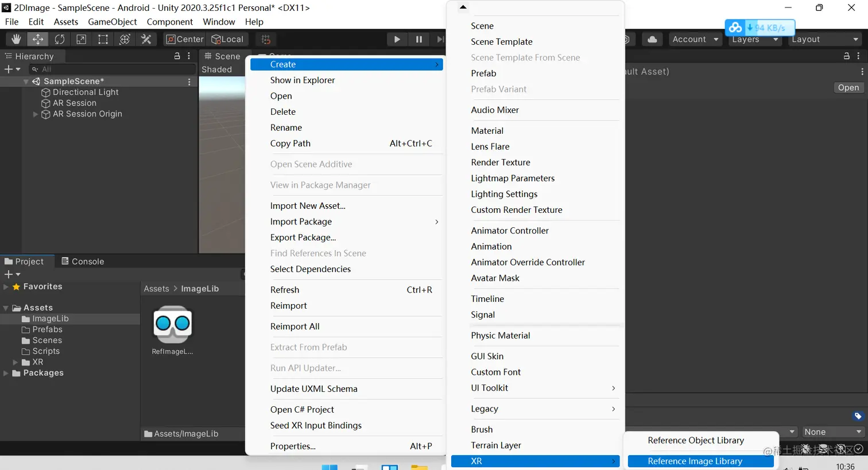Switch to the Project tab

coord(24,262)
